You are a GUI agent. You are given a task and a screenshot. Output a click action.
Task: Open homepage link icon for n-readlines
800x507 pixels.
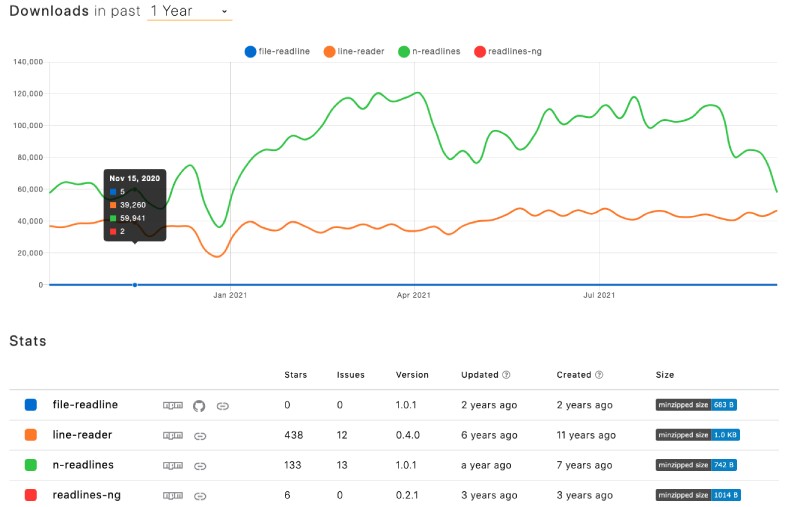coord(200,466)
